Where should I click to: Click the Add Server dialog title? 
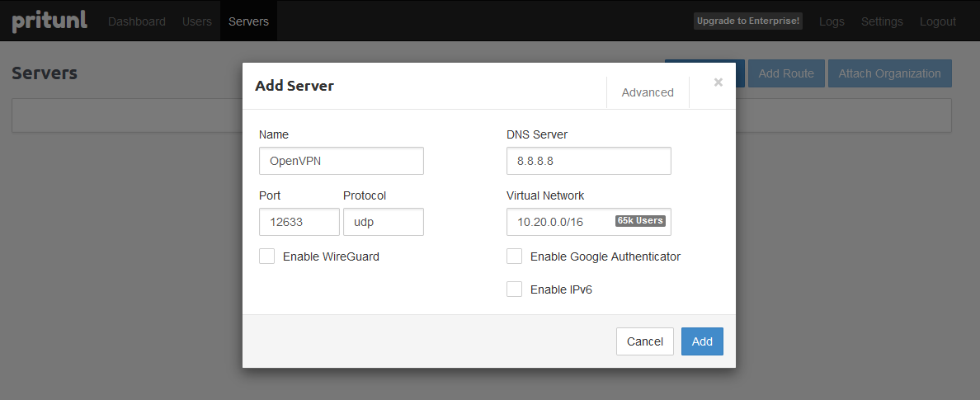[294, 86]
